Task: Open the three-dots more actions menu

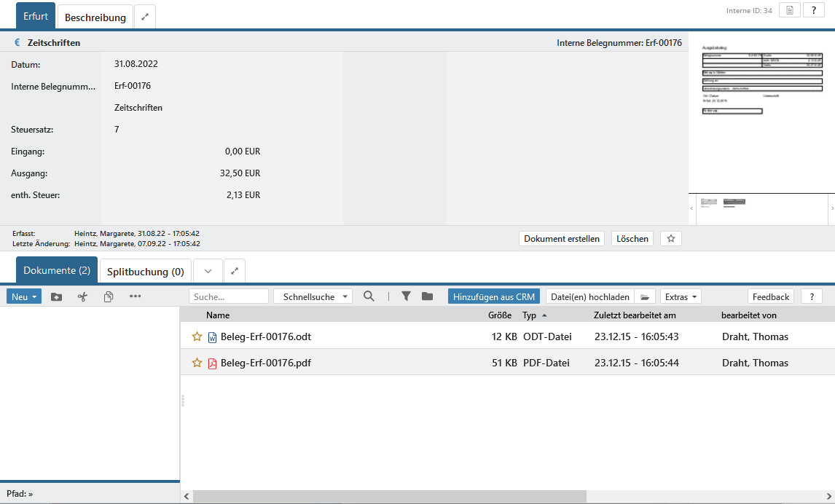Action: pyautogui.click(x=135, y=296)
